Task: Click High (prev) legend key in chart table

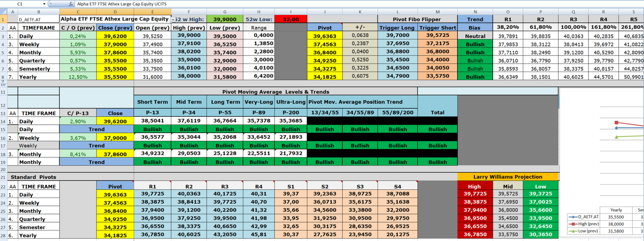Action: [573, 224]
